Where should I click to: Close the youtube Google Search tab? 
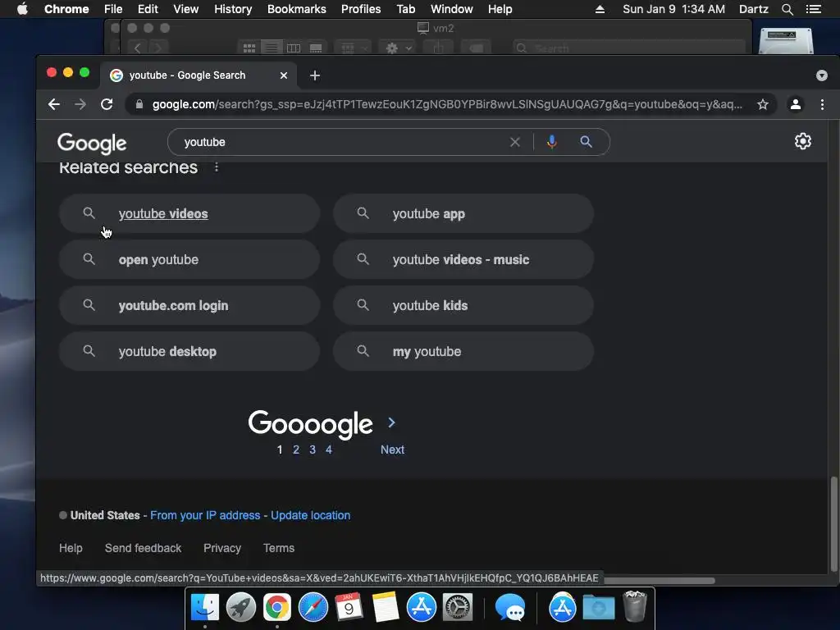284,75
